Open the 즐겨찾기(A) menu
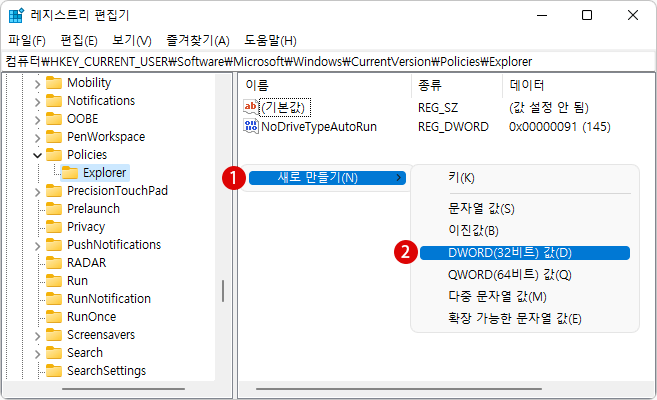Screen dimensions: 657x400 pyautogui.click(x=198, y=41)
